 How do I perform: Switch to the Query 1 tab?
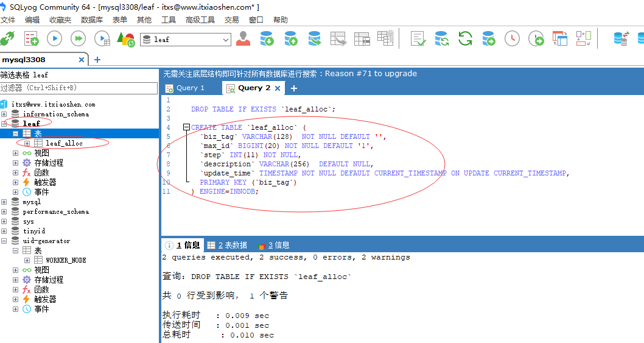point(184,88)
